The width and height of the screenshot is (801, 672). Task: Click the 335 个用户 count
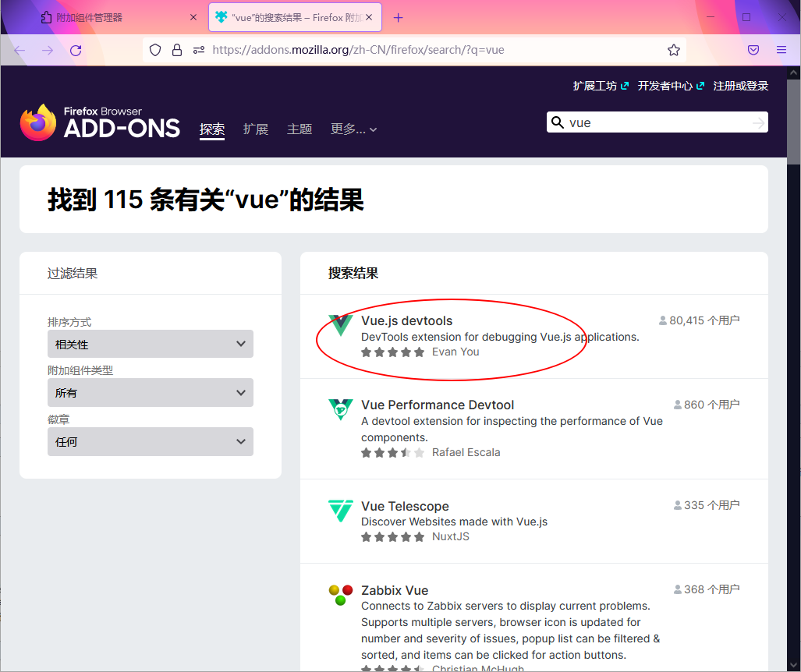[707, 505]
